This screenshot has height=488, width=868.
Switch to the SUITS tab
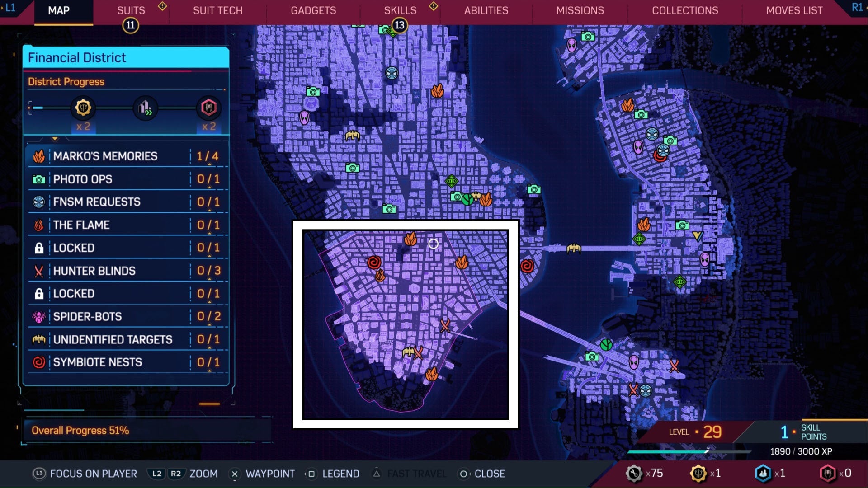[130, 10]
